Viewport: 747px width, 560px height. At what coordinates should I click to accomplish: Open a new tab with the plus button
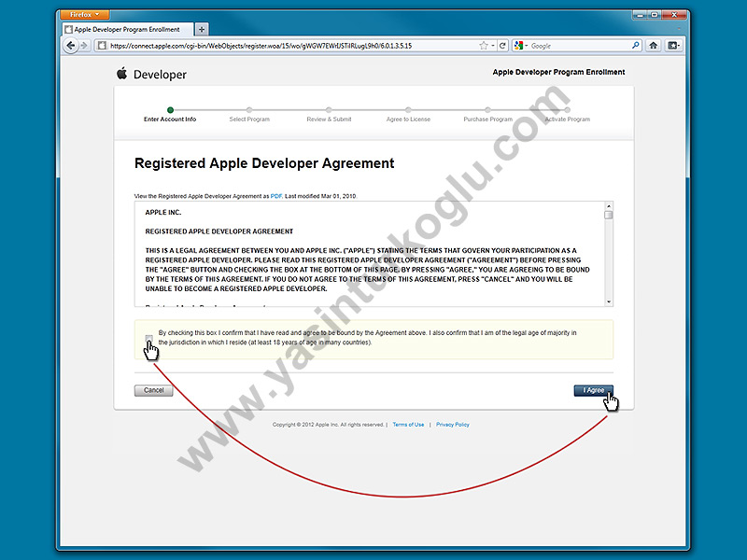coord(202,30)
